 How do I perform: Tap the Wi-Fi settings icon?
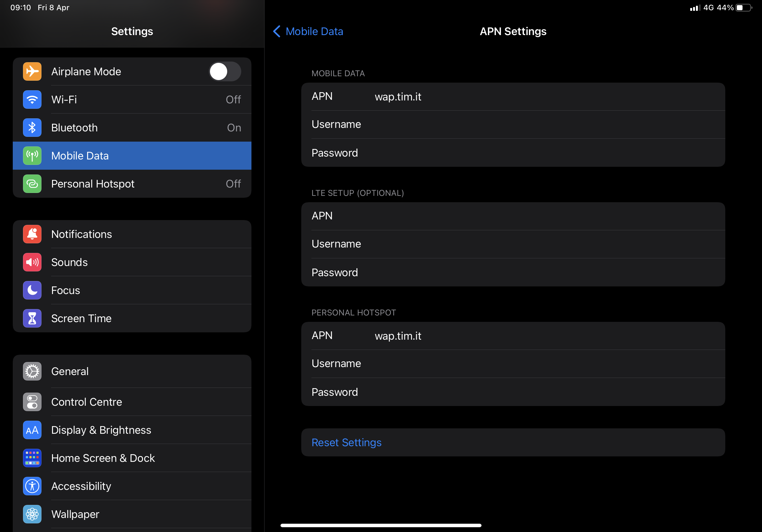tap(32, 99)
